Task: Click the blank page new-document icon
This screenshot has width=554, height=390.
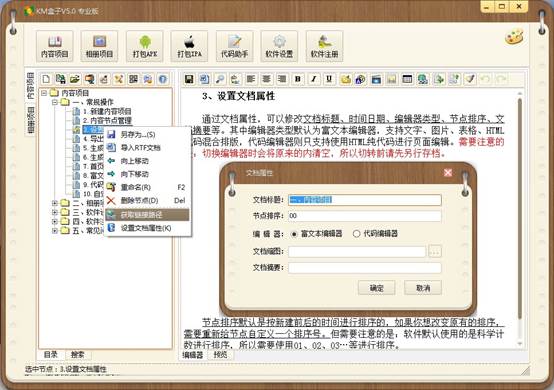Action: 46,79
